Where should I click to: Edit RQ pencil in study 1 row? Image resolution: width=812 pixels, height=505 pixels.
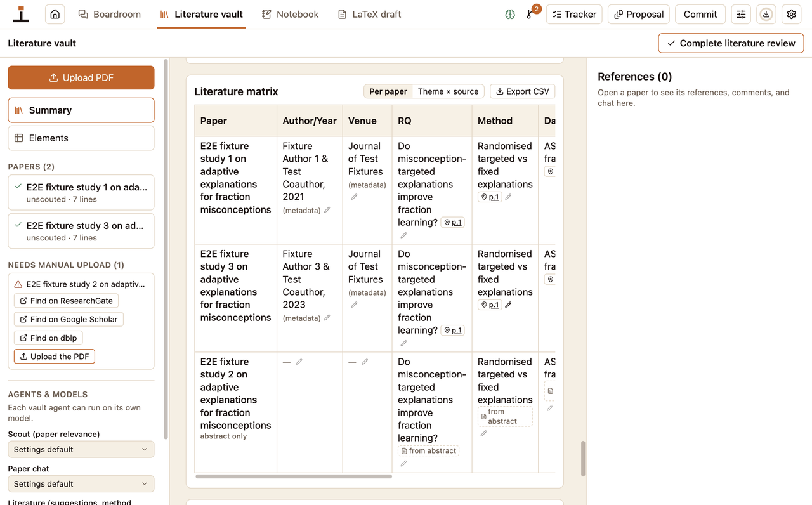point(403,235)
